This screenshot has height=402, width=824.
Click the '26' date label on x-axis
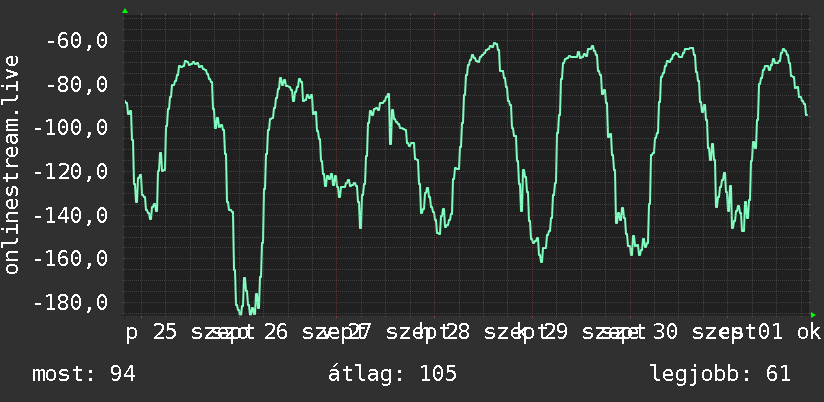coord(276,333)
